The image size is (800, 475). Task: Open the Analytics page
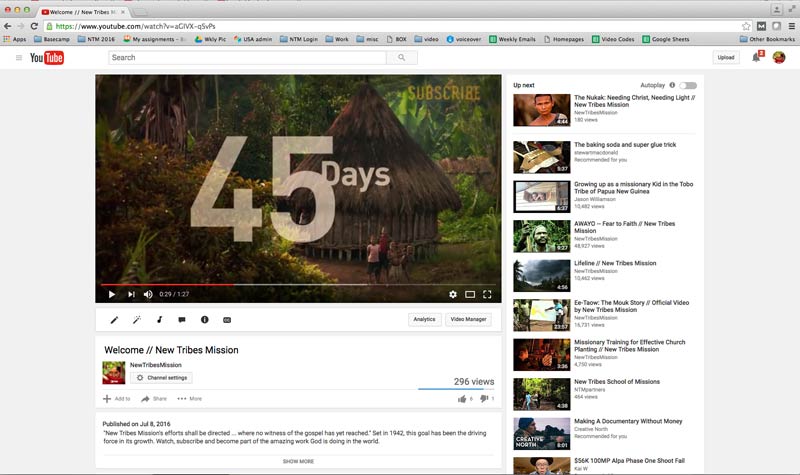[x=424, y=319]
